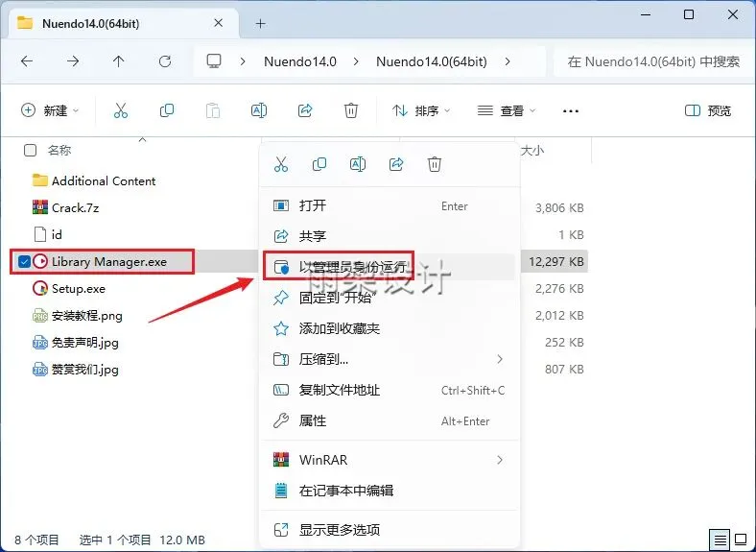This screenshot has width=756, height=552.
Task: Select 复制文件地址 in the context menu
Action: (390, 390)
